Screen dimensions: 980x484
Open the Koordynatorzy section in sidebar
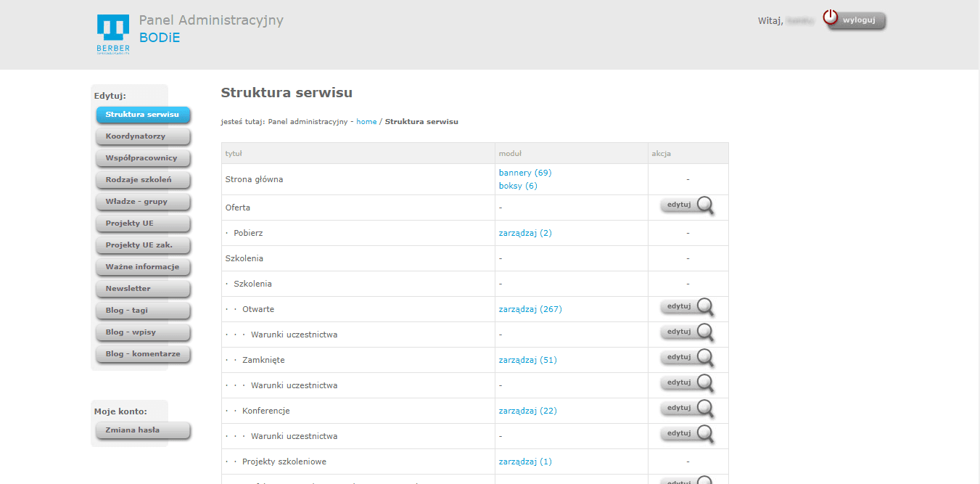pyautogui.click(x=143, y=136)
